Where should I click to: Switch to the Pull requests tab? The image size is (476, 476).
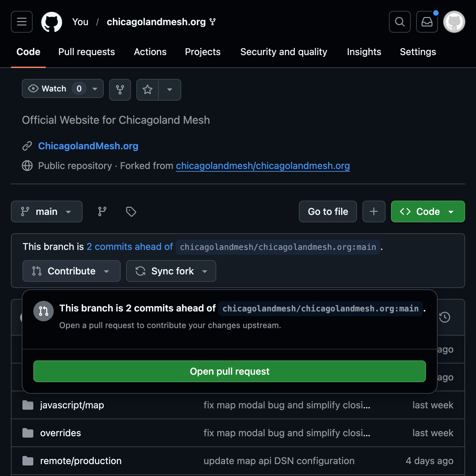[86, 52]
